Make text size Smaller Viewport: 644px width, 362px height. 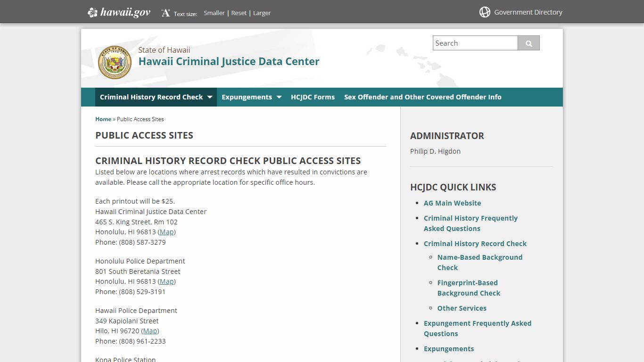(x=214, y=13)
